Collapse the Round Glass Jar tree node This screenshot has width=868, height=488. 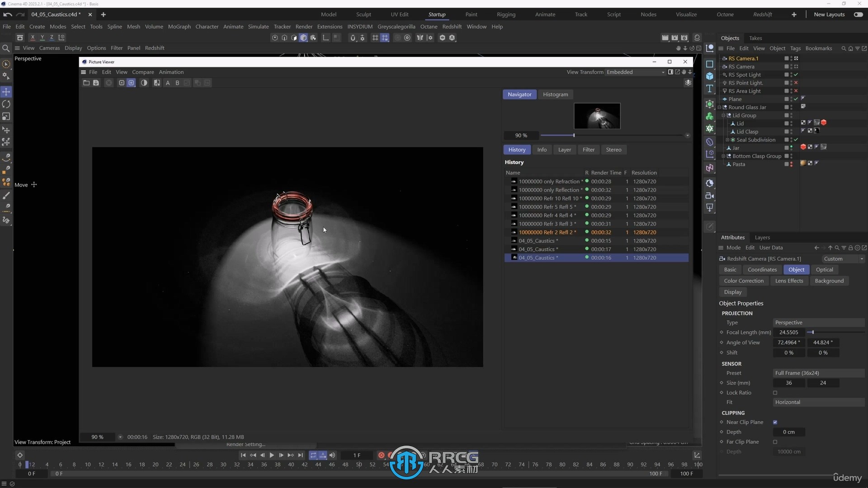point(719,107)
